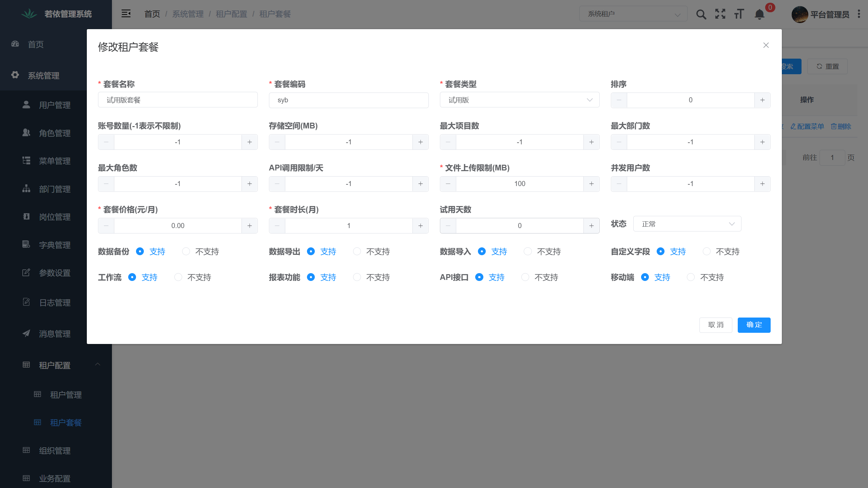Select 不支持 for 数据备份
Viewport: 868px width, 488px height.
click(x=186, y=251)
